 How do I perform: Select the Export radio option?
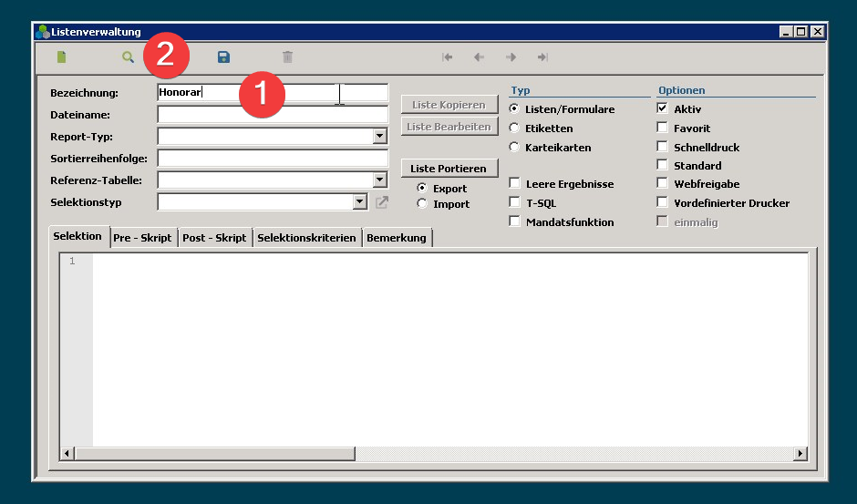(x=422, y=188)
